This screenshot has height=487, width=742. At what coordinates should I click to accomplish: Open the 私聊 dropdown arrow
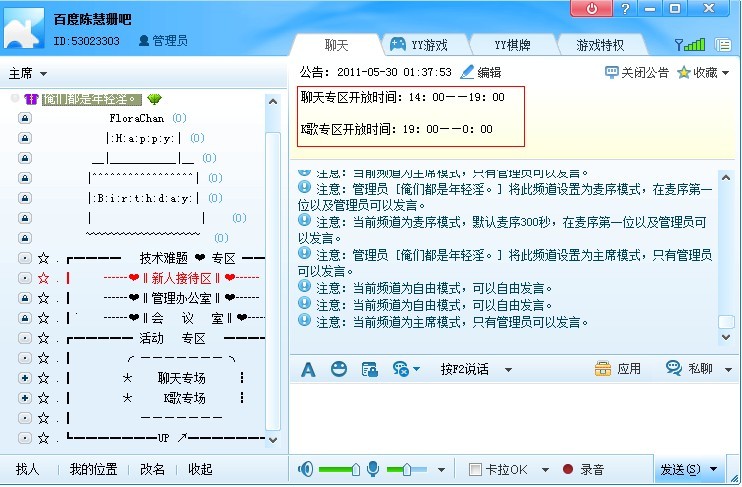728,369
